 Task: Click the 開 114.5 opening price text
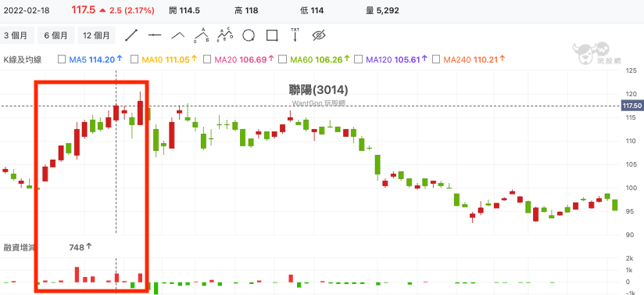(184, 11)
